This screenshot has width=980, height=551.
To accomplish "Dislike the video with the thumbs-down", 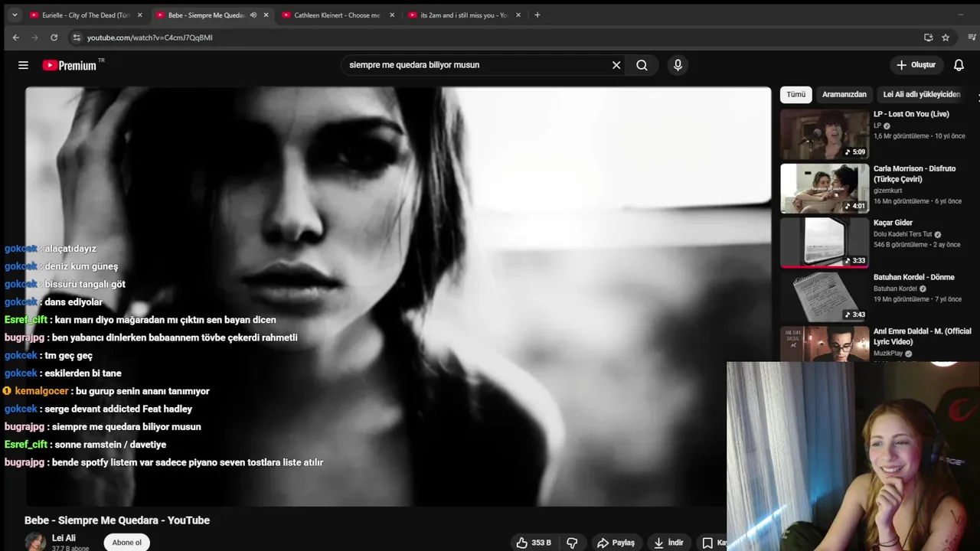I will point(572,543).
